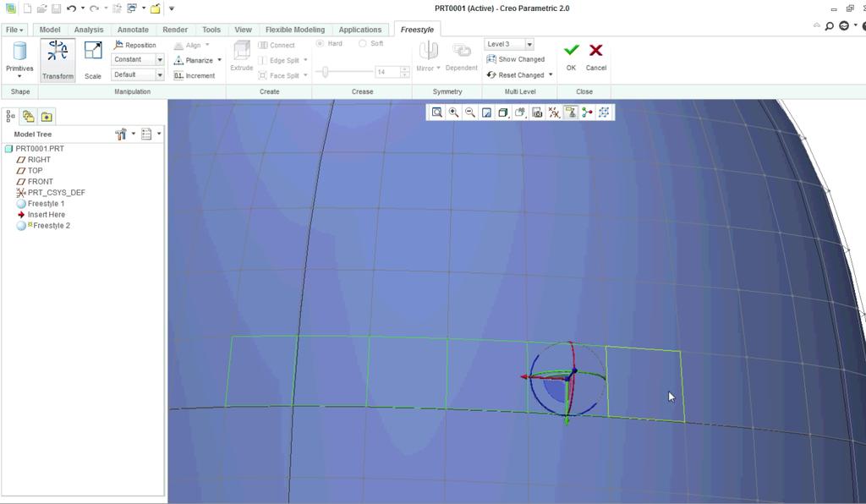The height and width of the screenshot is (504, 866).
Task: Open datum display filters icon
Action: (x=554, y=112)
